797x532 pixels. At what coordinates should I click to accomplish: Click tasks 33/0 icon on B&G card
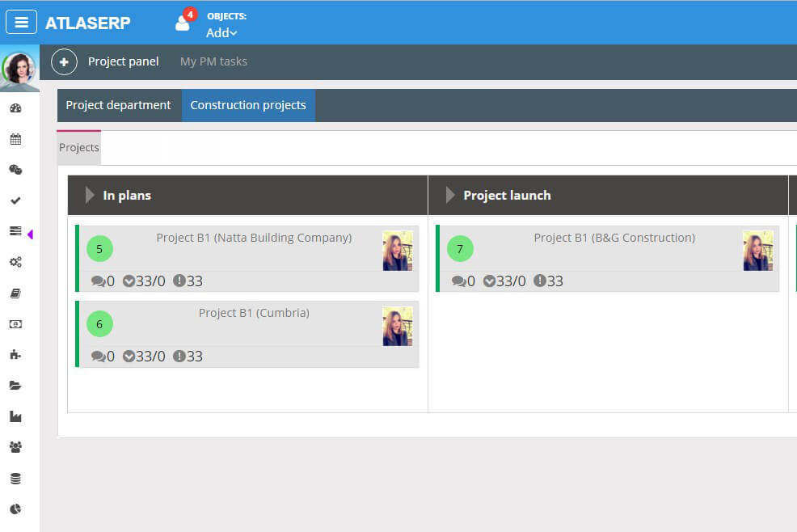(490, 281)
